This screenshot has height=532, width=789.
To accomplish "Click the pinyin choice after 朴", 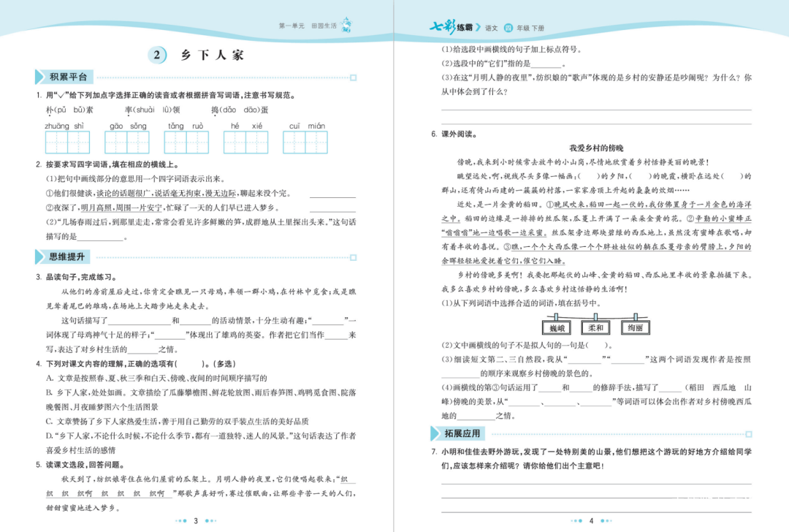I will (x=69, y=110).
